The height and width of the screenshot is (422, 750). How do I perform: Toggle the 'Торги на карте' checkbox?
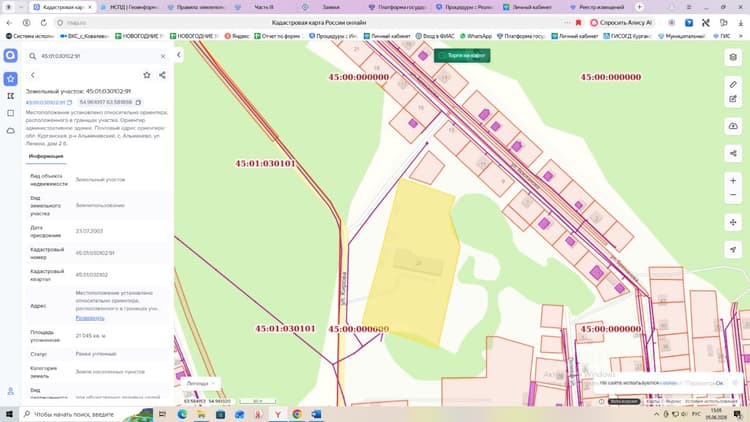coord(441,56)
